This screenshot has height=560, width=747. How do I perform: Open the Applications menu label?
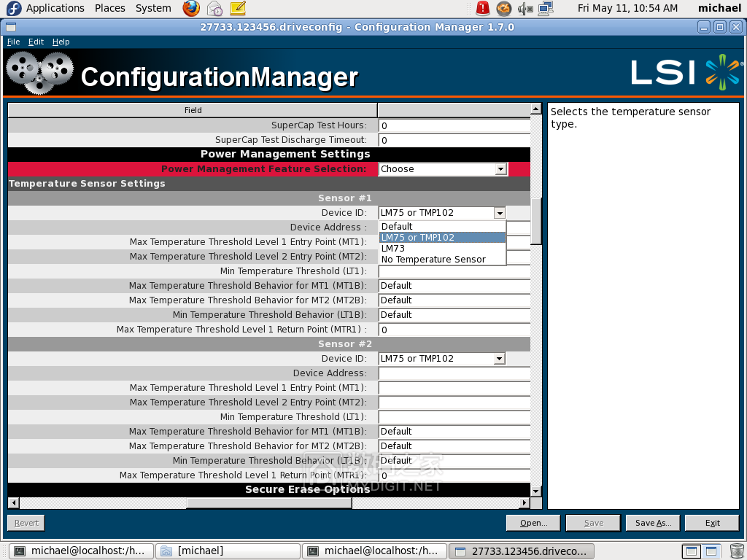pos(55,8)
